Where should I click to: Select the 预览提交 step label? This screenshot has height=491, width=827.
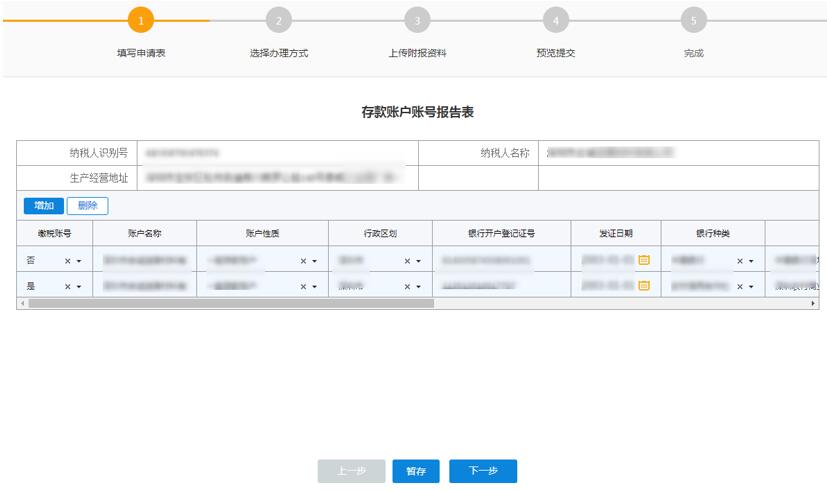coord(555,53)
